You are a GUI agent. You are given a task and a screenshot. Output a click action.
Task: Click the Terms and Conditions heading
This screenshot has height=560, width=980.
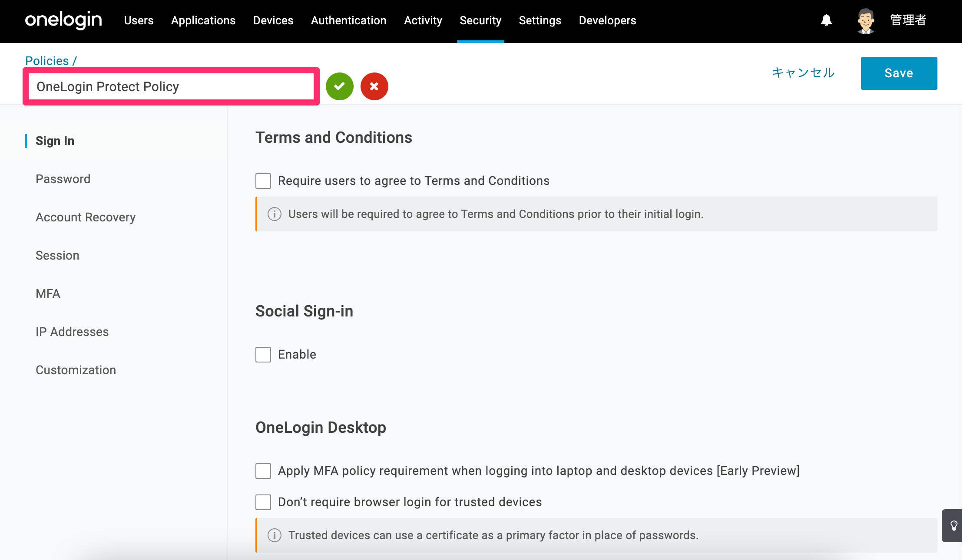(x=334, y=138)
